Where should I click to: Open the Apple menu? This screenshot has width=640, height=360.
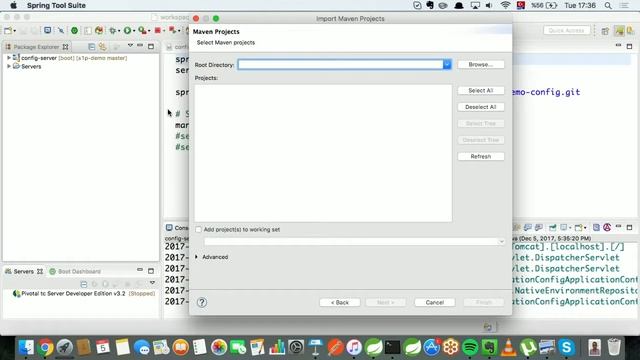(x=13, y=5)
